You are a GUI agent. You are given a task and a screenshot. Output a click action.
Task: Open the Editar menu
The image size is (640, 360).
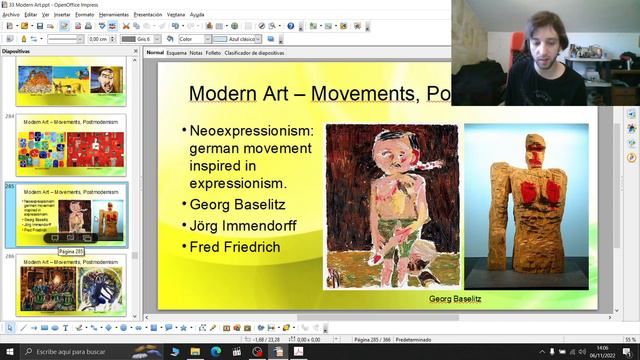tap(31, 15)
